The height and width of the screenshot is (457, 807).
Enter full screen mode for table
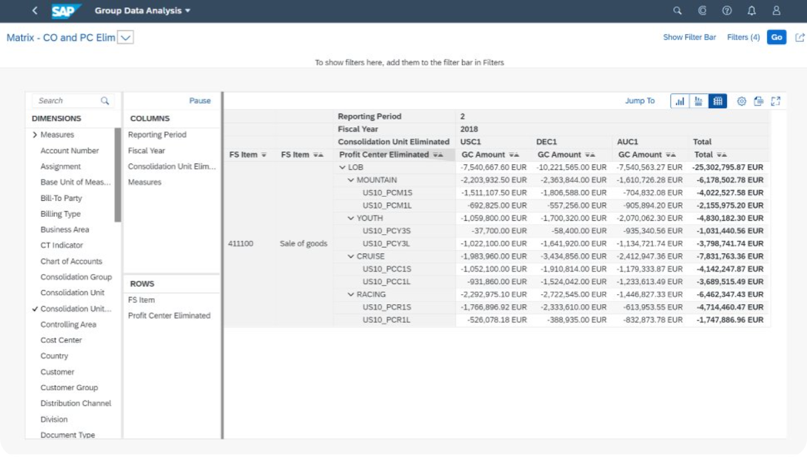click(774, 101)
